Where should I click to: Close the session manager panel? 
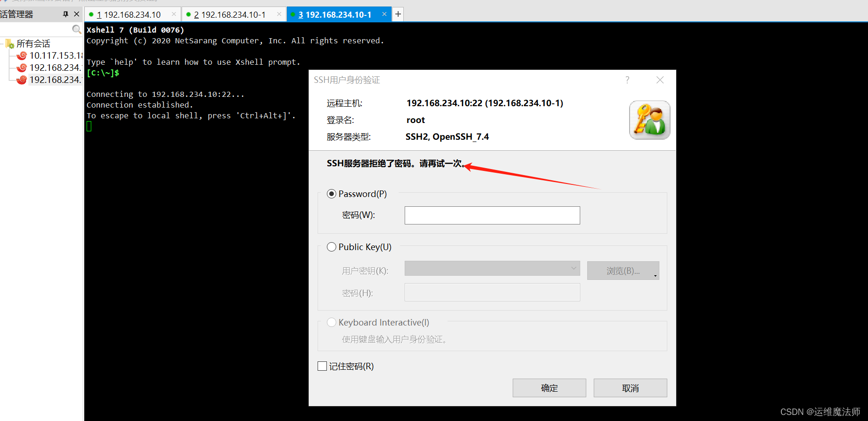tap(77, 14)
